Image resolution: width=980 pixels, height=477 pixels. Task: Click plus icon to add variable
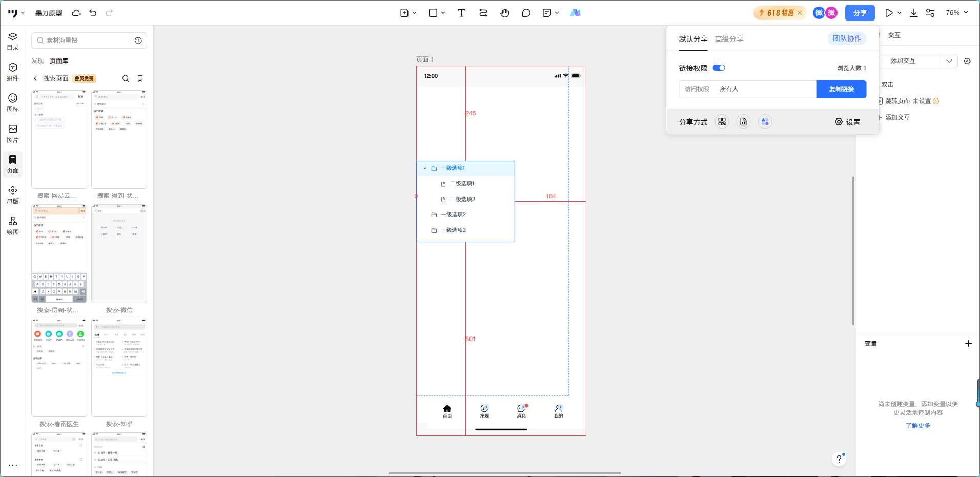(x=968, y=344)
